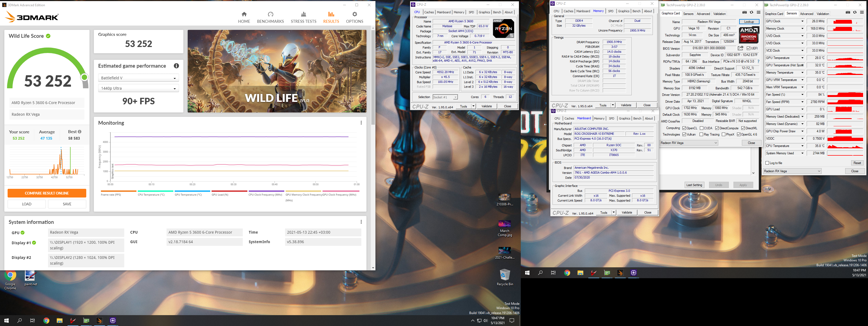Click COMPARE RESULT ONLINE button
Image resolution: width=868 pixels, height=326 pixels.
click(x=47, y=193)
